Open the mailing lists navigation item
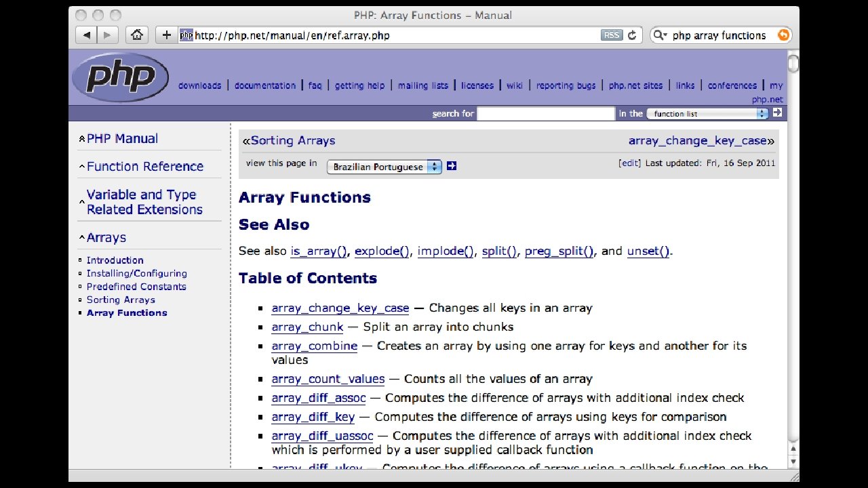868x488 pixels. click(423, 85)
